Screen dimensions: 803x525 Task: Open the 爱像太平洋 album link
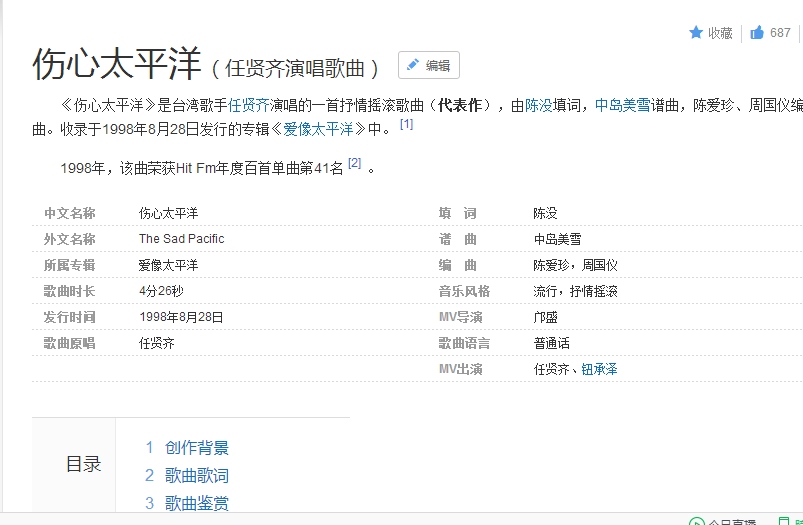point(319,129)
